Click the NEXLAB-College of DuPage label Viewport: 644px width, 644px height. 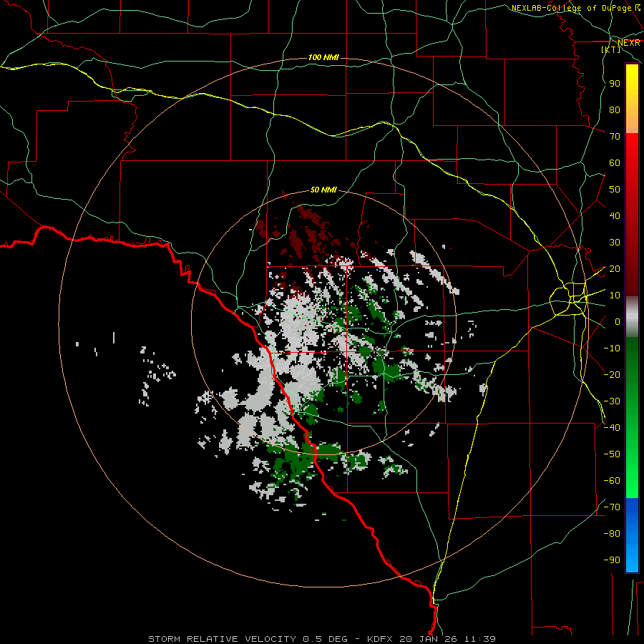click(575, 8)
